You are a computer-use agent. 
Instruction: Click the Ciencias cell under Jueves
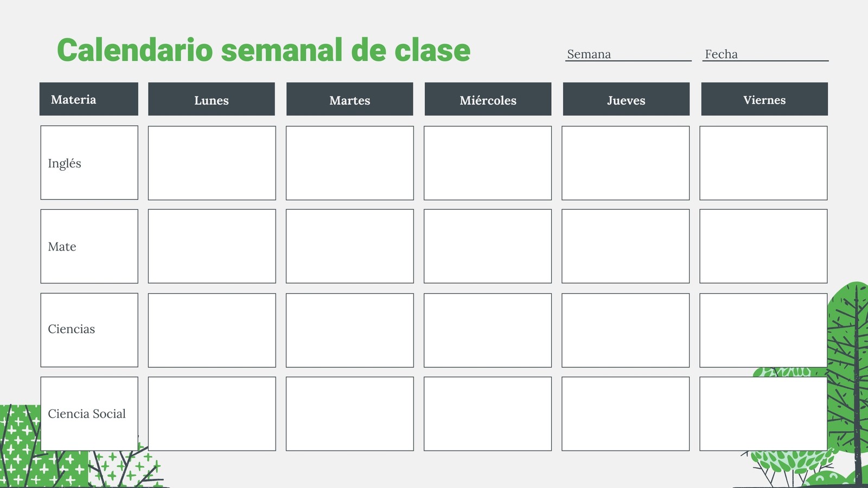click(626, 330)
